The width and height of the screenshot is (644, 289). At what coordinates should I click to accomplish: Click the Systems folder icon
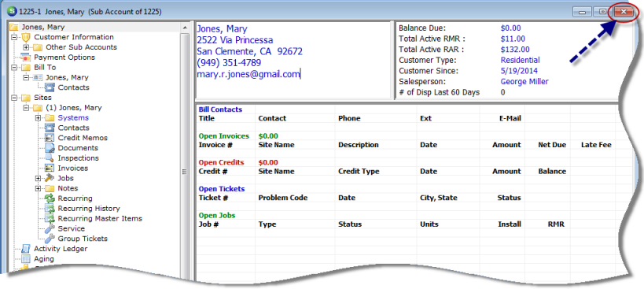tap(50, 118)
